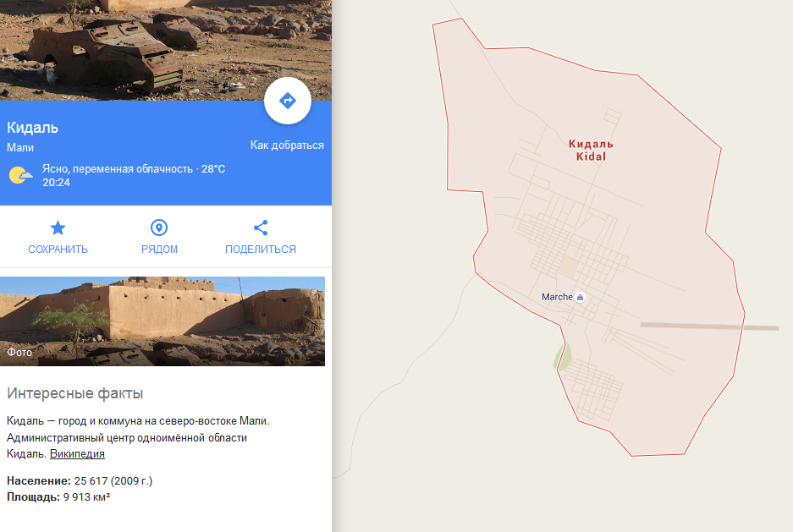Click the tan square block in the city center

(568, 266)
